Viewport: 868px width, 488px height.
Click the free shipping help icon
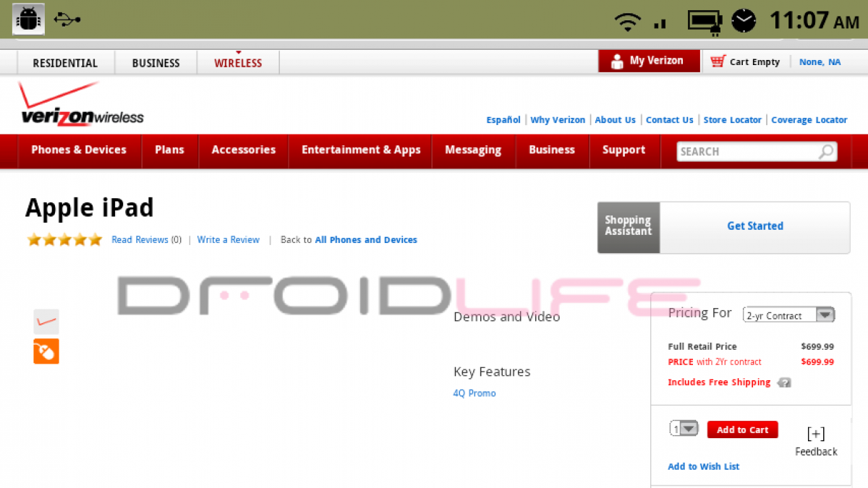(784, 382)
